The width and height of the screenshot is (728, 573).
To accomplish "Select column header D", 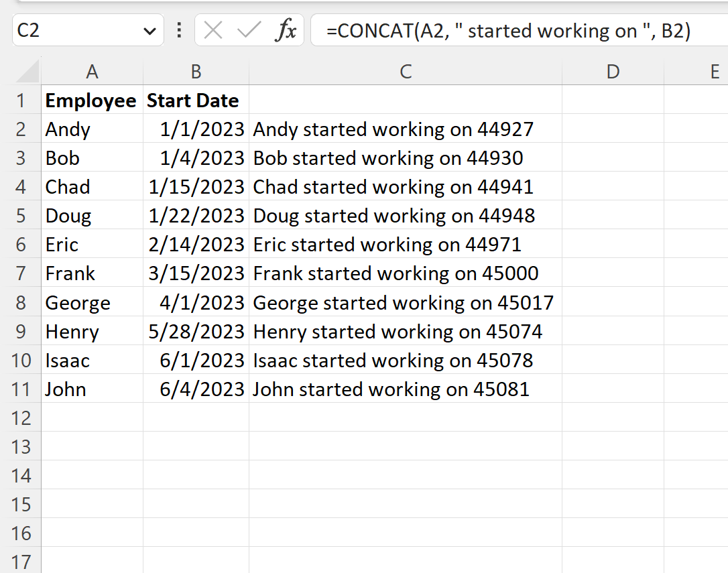I will click(x=613, y=69).
